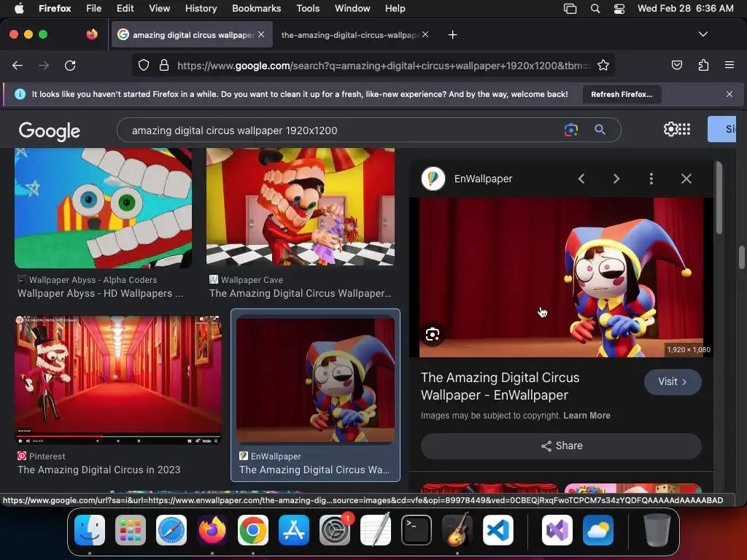Open Firefox View icon beside tabs
747x560 pixels.
pyautogui.click(x=92, y=34)
